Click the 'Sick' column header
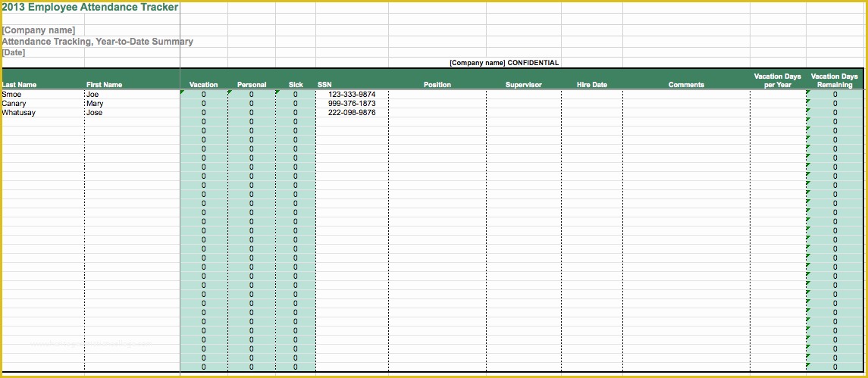The width and height of the screenshot is (868, 378). click(x=296, y=85)
